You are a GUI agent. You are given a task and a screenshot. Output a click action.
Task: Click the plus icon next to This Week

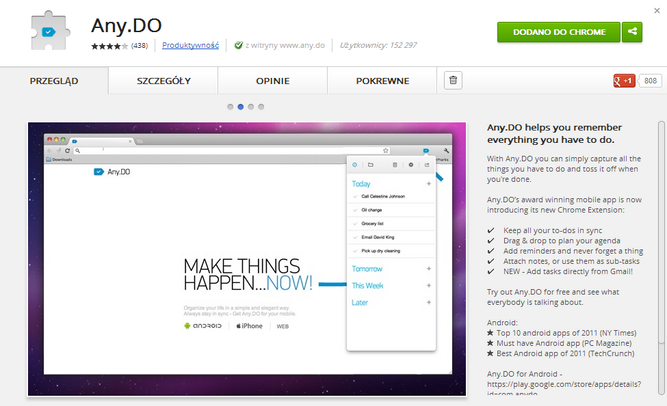pos(429,285)
